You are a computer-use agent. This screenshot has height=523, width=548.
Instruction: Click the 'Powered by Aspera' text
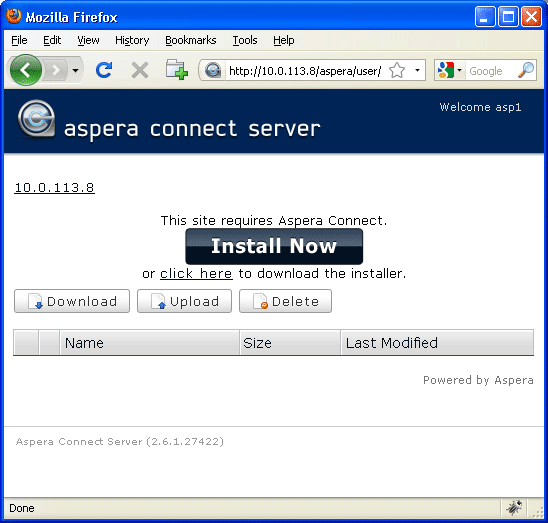tap(478, 380)
